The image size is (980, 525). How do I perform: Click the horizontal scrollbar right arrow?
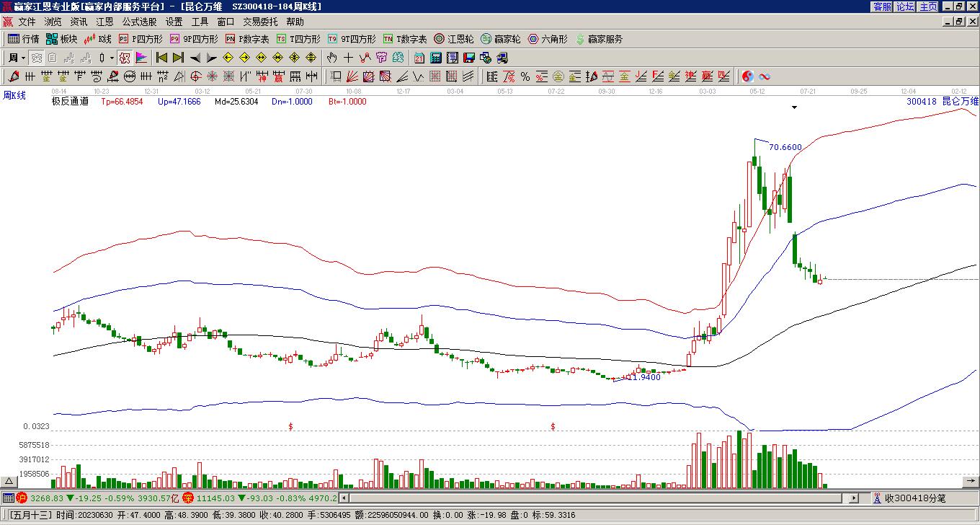(854, 498)
